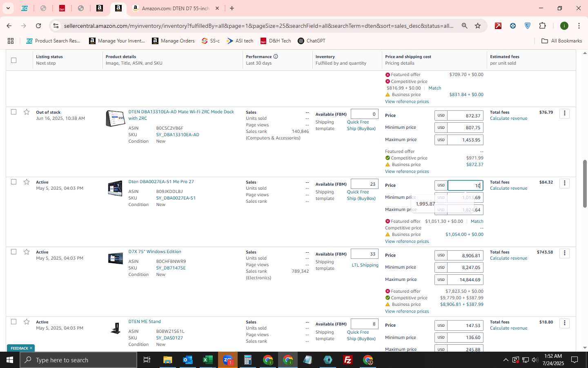Open FileZilla from the taskbar
The image size is (588, 368).
coord(348,360)
